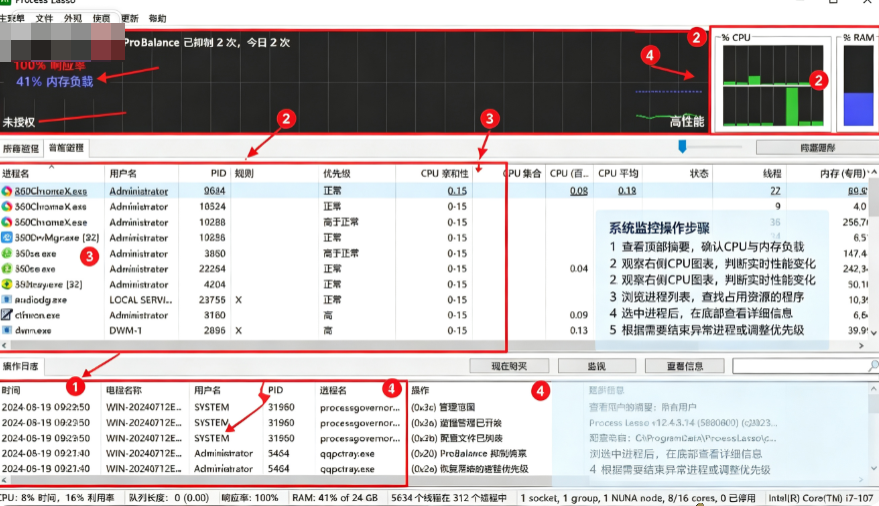The image size is (879, 506).
Task: Switch to the 所有进程 tab
Action: click(21, 148)
